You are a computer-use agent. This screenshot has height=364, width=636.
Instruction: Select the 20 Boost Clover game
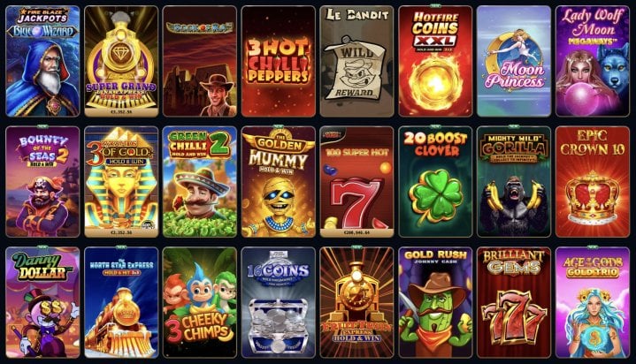coord(435,182)
